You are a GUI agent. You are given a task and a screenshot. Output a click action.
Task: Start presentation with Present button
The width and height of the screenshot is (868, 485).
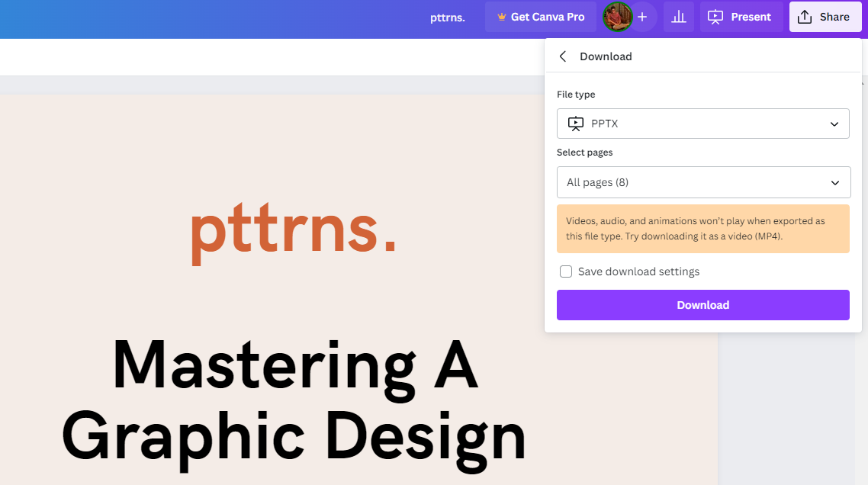point(741,18)
